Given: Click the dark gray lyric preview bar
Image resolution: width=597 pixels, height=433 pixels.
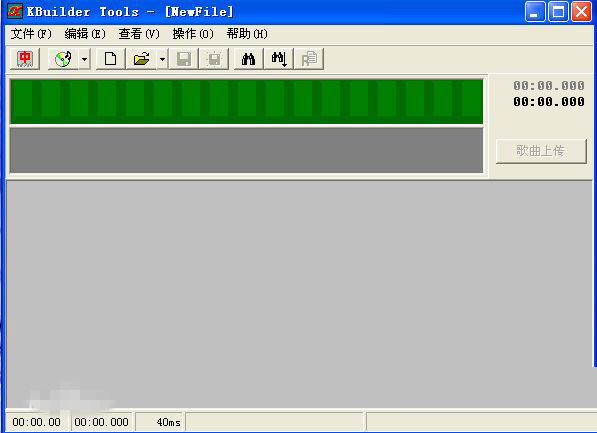Looking at the screenshot, I should pyautogui.click(x=247, y=150).
